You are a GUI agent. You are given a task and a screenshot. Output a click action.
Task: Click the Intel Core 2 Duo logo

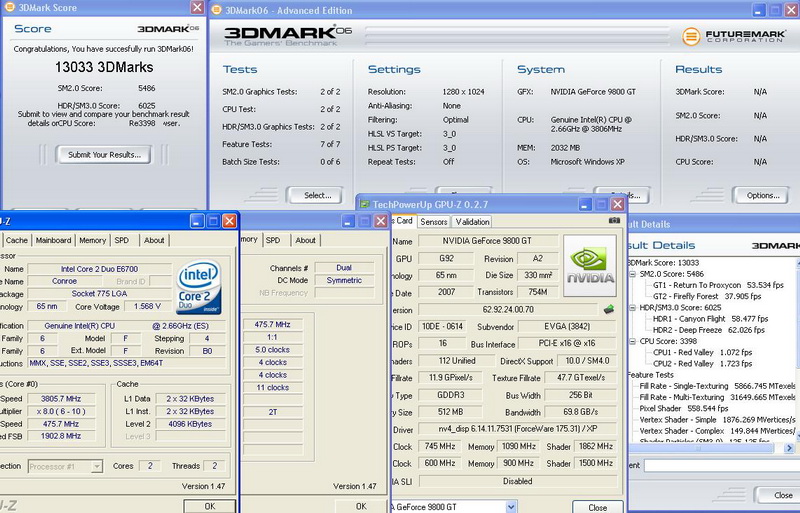click(199, 287)
